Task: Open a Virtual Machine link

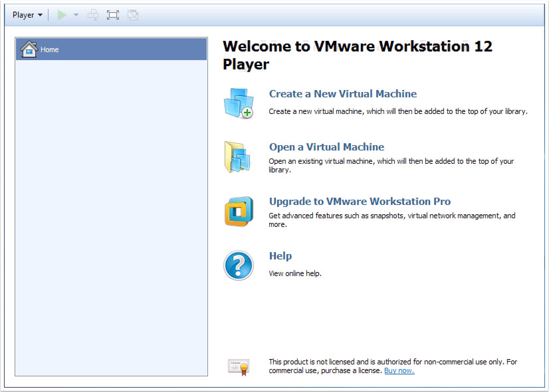Action: click(x=326, y=147)
